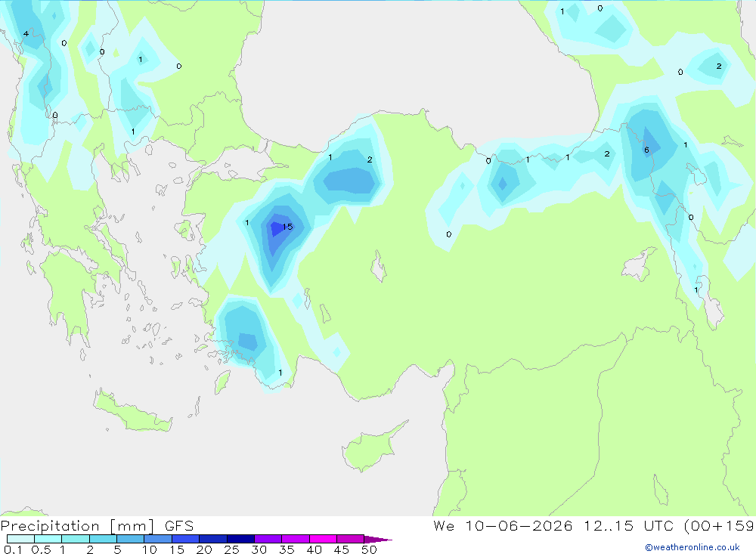This screenshot has width=756, height=554.
Task: Click the "25" legend scale label
Action: click(x=231, y=549)
